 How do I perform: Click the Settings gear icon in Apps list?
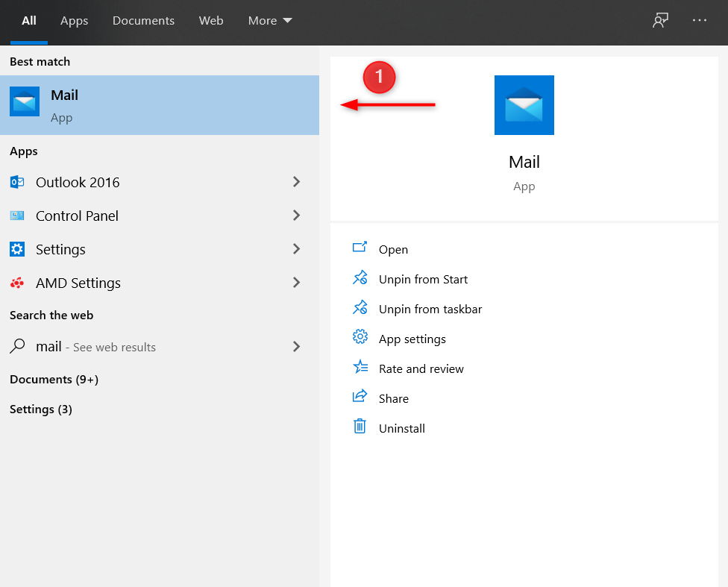click(17, 249)
